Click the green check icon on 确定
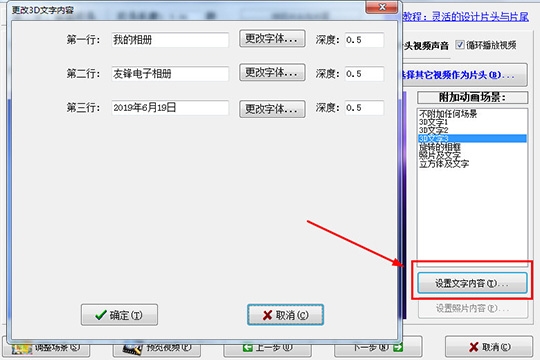 coord(101,315)
